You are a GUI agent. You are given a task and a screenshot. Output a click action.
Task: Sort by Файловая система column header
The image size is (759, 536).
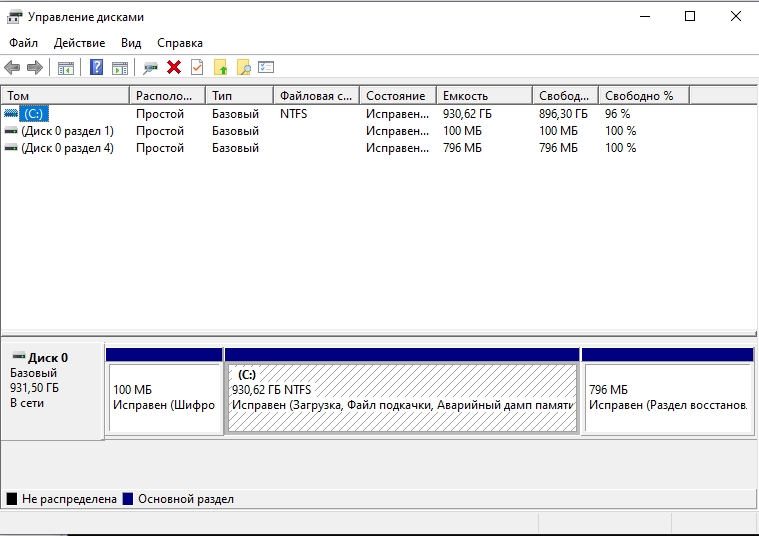tap(315, 96)
